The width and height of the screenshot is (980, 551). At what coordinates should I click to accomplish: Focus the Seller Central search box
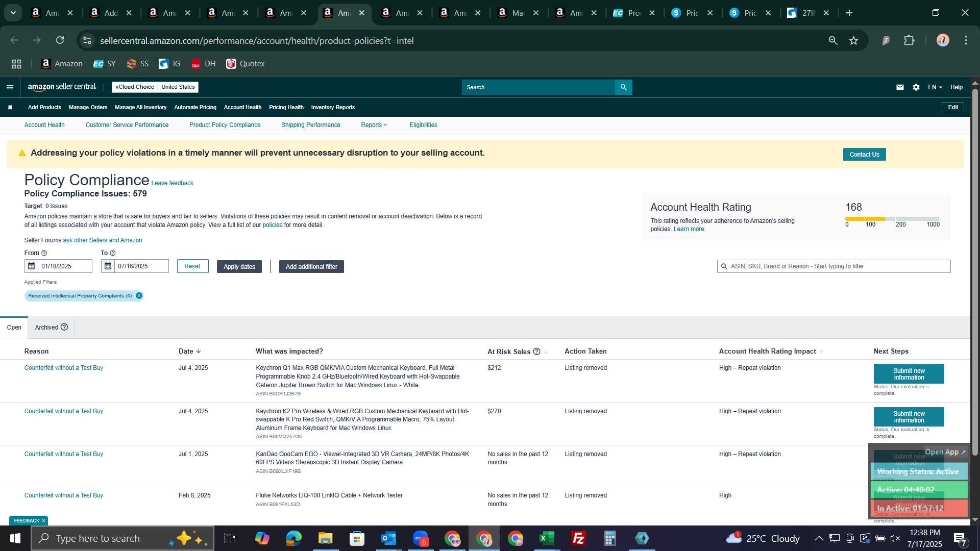pos(538,87)
